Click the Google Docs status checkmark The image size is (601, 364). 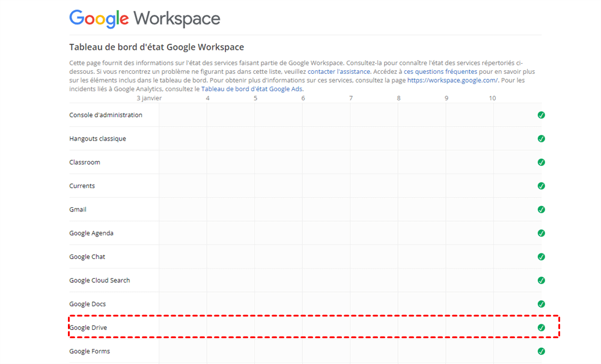541,304
